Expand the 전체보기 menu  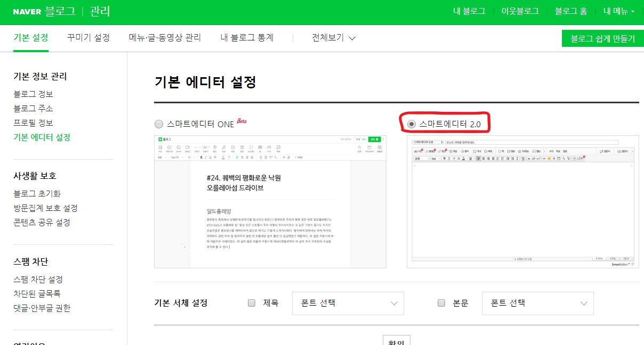click(x=334, y=38)
